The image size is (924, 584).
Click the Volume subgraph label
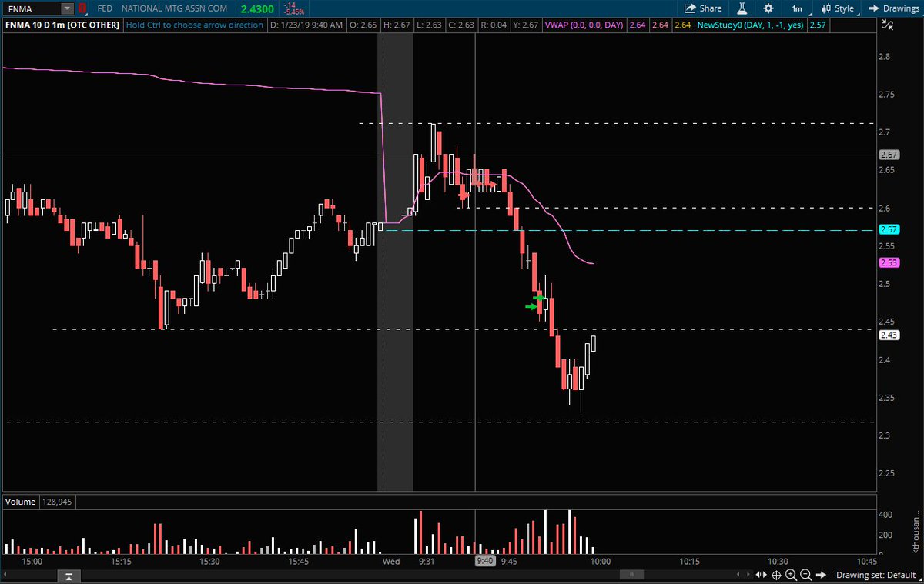coord(20,502)
